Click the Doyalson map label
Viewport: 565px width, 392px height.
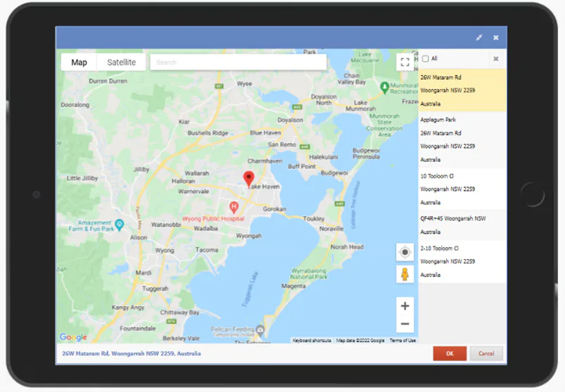click(x=290, y=120)
